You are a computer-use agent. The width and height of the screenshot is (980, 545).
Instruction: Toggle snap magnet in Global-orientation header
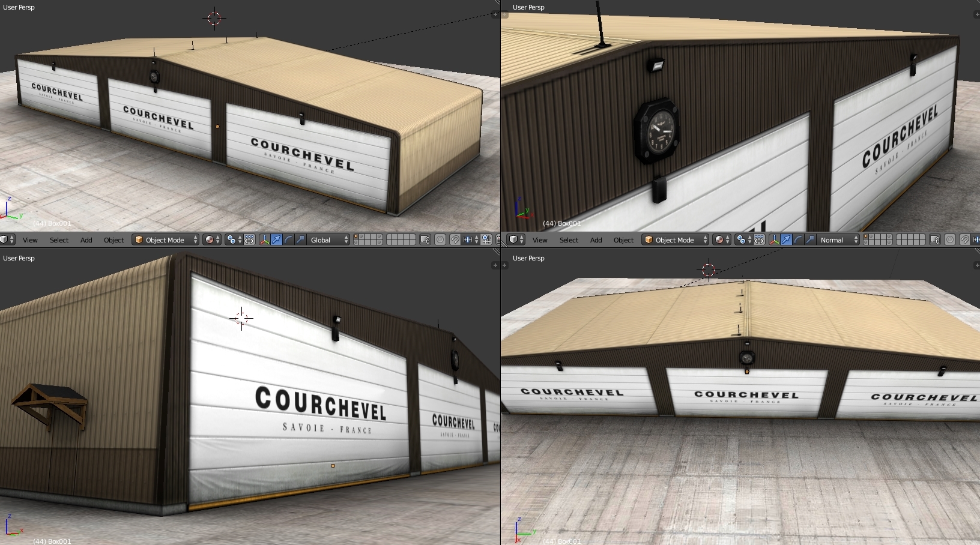pyautogui.click(x=455, y=239)
